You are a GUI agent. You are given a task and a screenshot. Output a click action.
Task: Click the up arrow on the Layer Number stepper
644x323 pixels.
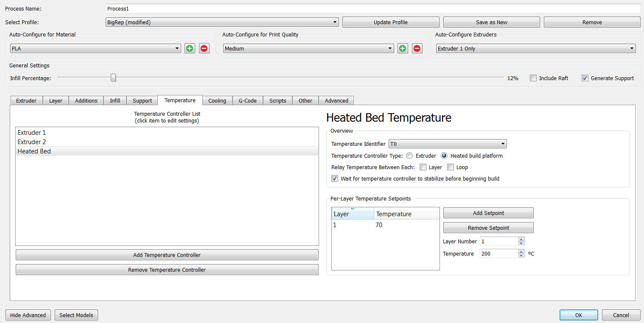pyautogui.click(x=521, y=239)
